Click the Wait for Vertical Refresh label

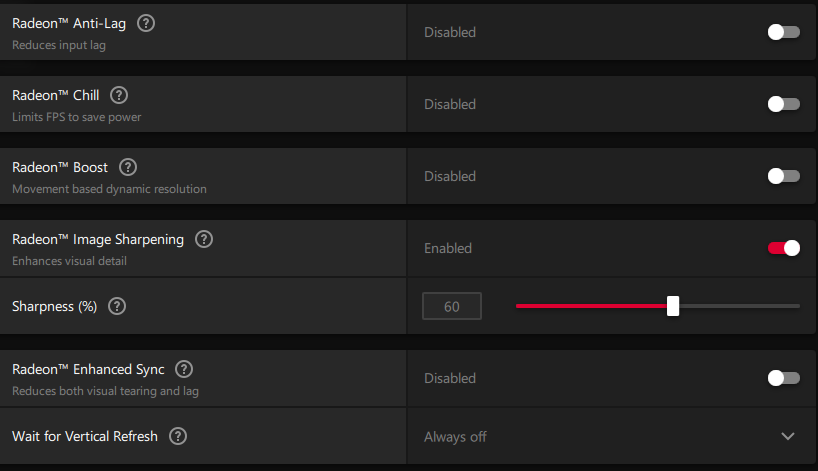click(85, 436)
